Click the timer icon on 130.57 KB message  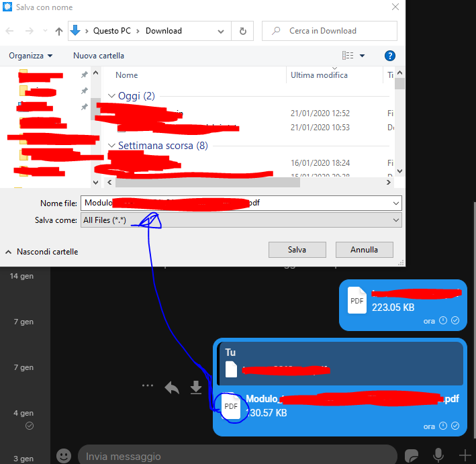[443, 426]
